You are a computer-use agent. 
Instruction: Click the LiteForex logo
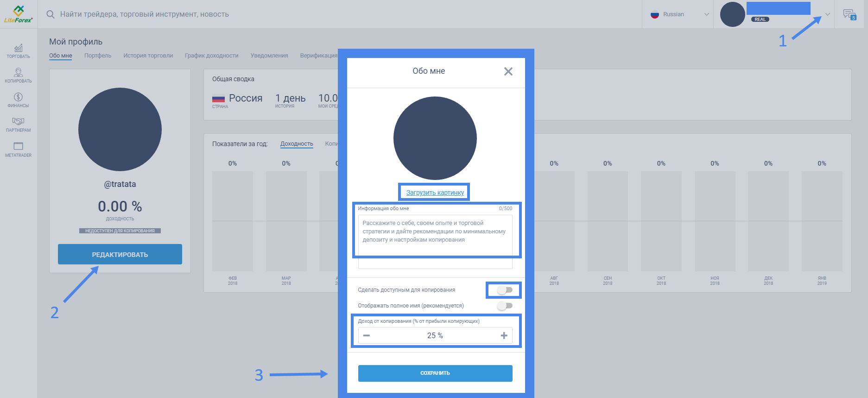click(18, 14)
